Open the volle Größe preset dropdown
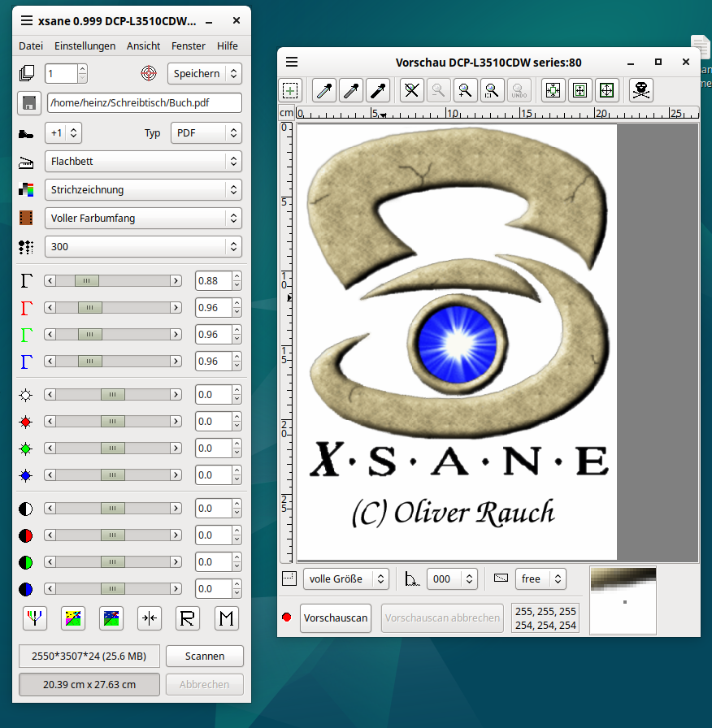The height and width of the screenshot is (728, 712). pos(346,579)
